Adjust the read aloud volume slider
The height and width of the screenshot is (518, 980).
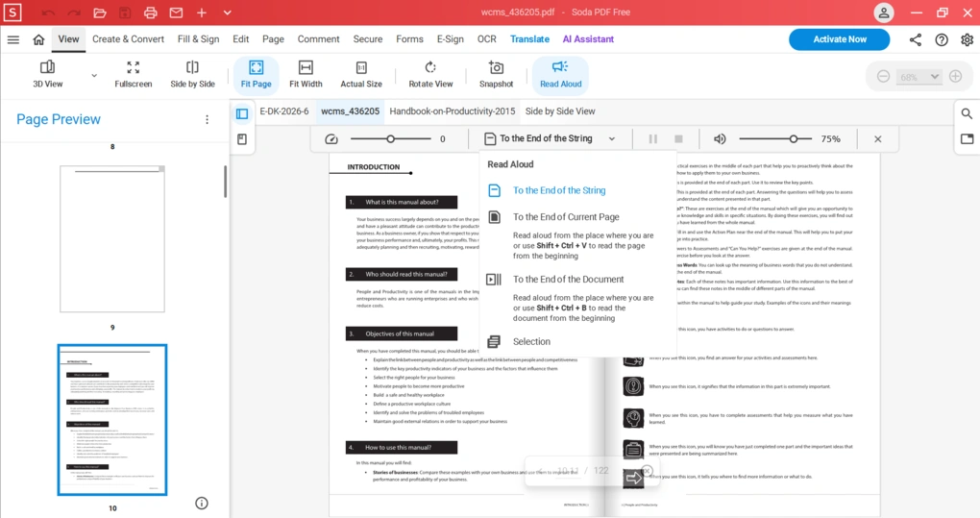pyautogui.click(x=775, y=138)
